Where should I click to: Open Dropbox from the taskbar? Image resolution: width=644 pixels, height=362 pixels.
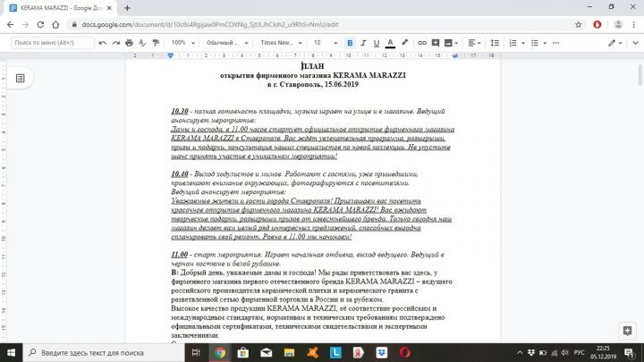pyautogui.click(x=382, y=352)
